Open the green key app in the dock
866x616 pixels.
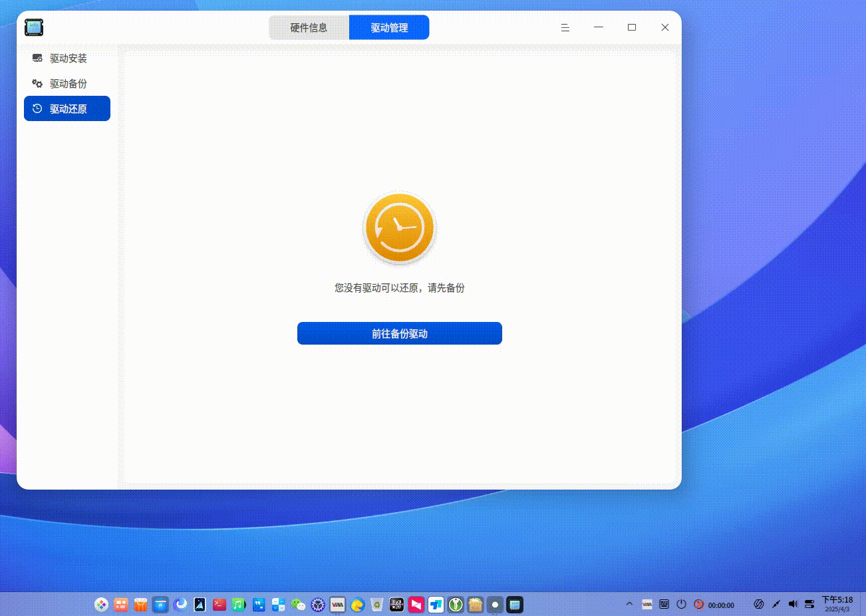456,605
